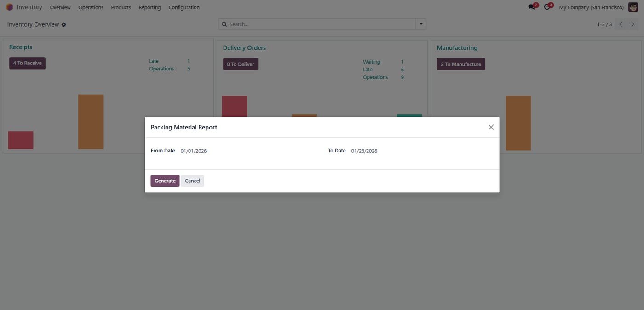The width and height of the screenshot is (644, 310).
Task: Click the 2 To Manufacture button
Action: tap(461, 64)
